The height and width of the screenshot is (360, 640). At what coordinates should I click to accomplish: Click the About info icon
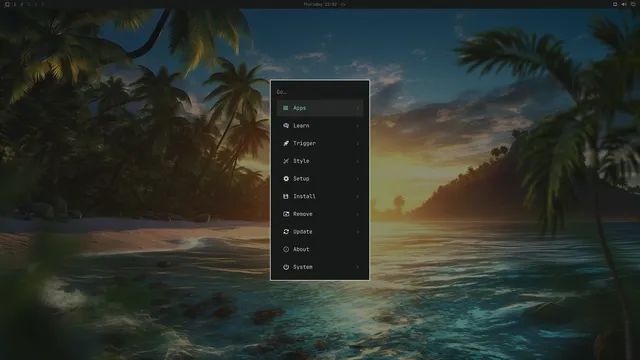coord(286,249)
